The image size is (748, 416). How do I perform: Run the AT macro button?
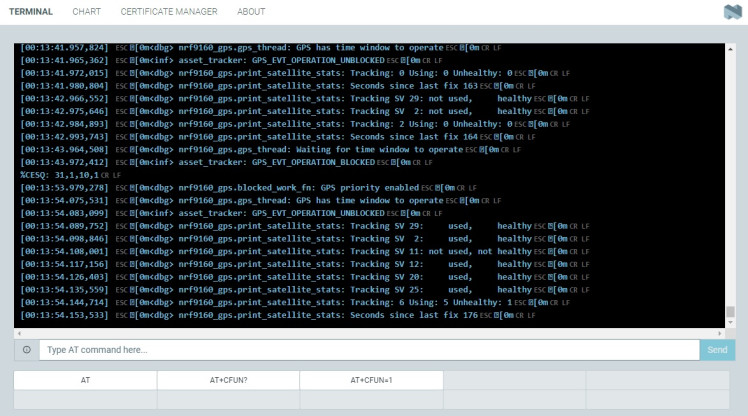(85, 380)
